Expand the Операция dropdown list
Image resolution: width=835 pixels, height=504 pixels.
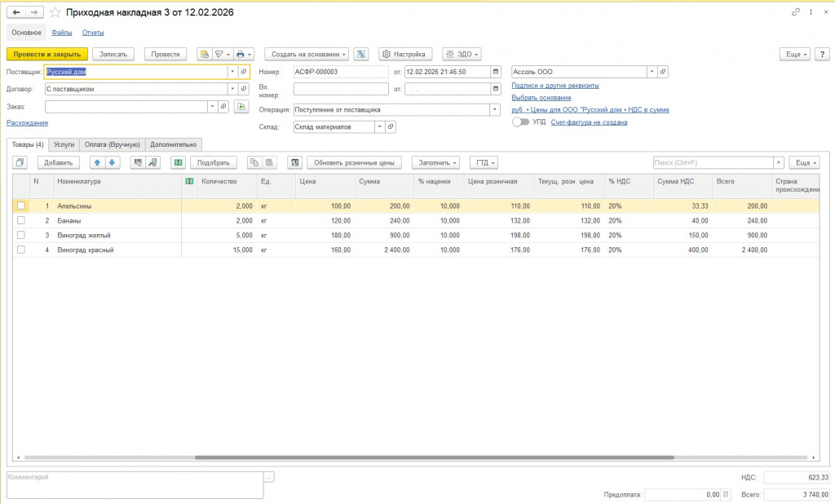click(494, 109)
